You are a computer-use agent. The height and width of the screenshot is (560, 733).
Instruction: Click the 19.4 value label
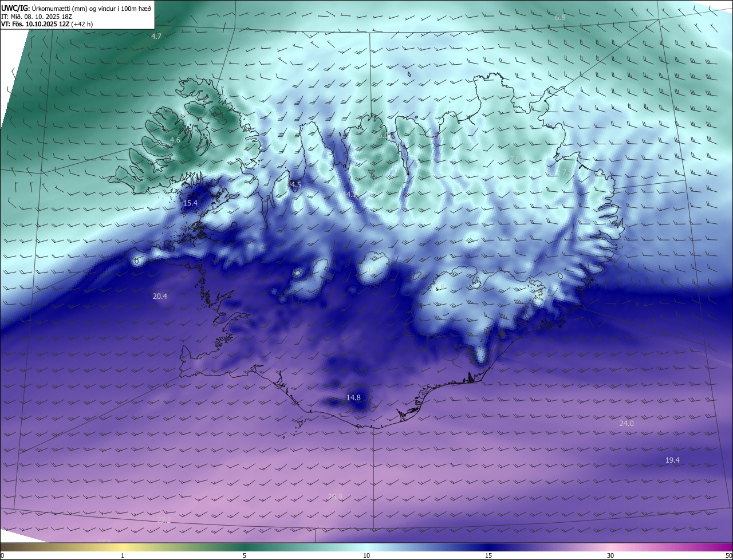pos(672,460)
